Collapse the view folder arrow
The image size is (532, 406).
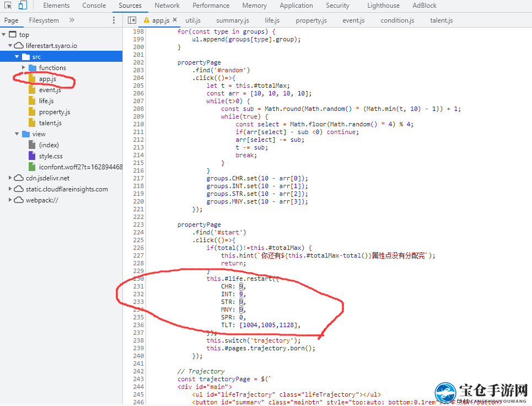pos(17,133)
